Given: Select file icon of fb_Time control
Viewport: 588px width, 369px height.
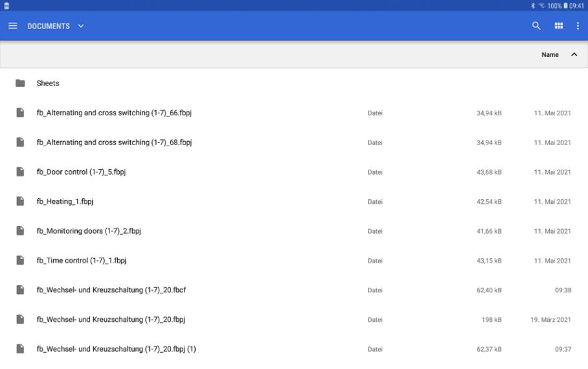Looking at the screenshot, I should point(20,260).
